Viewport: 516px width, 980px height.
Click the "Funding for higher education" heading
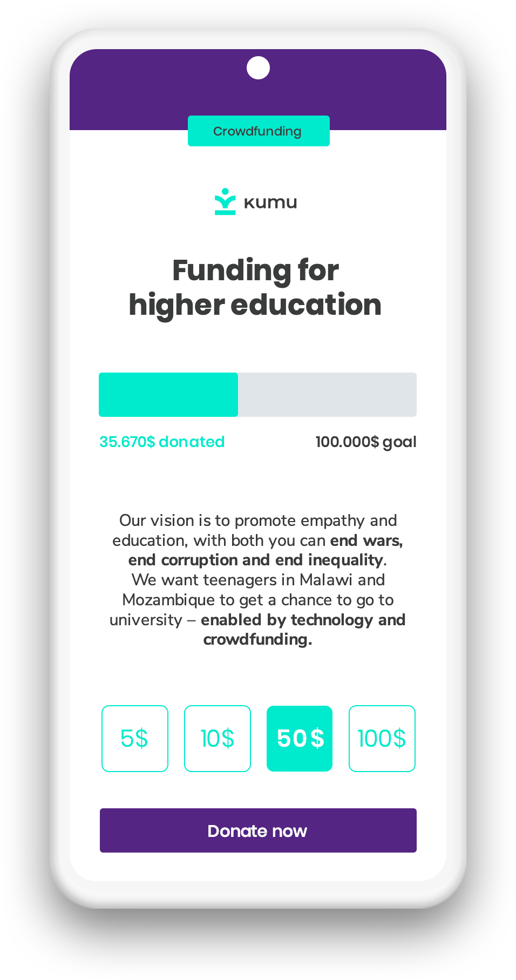[255, 287]
